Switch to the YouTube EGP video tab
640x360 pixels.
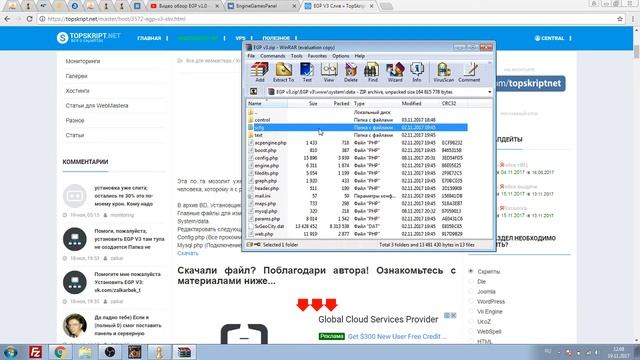(x=183, y=6)
